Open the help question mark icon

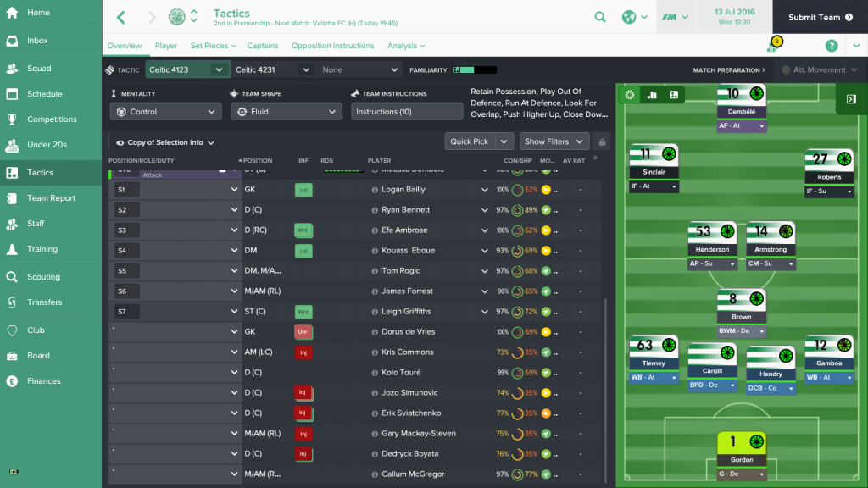[832, 46]
